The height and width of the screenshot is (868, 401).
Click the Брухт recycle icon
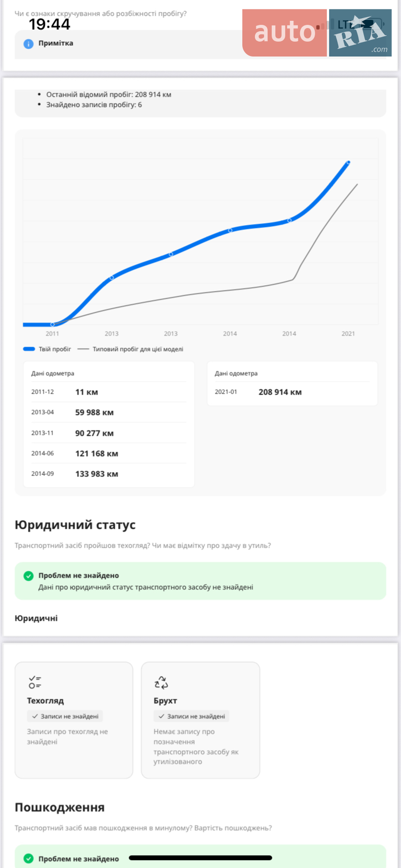click(x=161, y=682)
